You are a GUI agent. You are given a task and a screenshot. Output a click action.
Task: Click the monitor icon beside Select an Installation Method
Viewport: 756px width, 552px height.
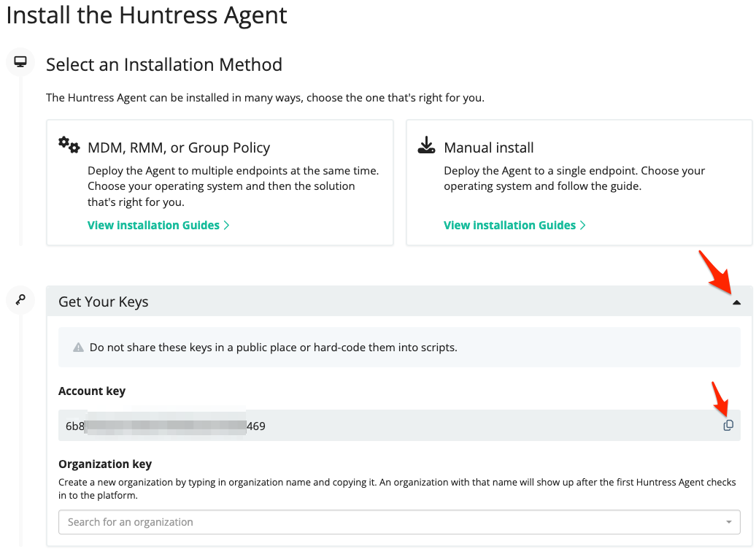pos(20,62)
